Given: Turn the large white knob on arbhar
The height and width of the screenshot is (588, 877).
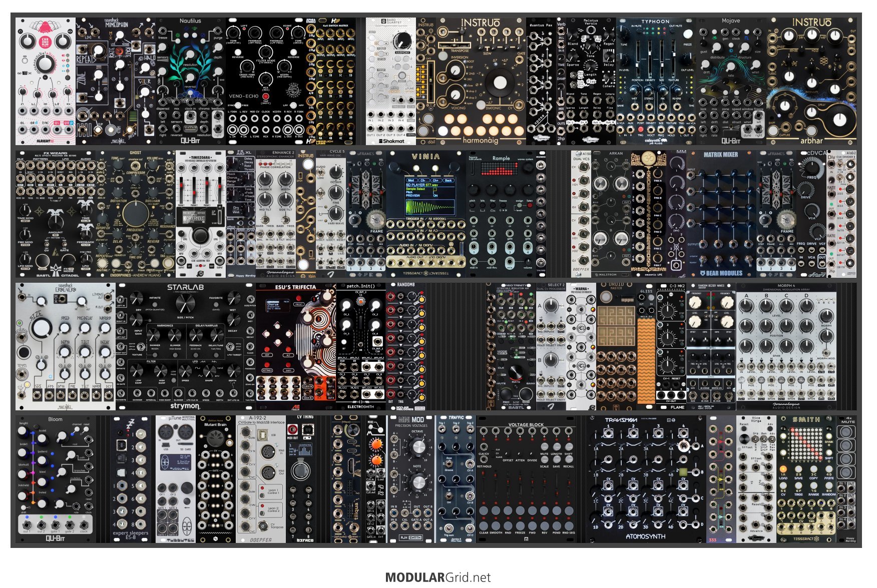Looking at the screenshot, I should pos(839,119).
